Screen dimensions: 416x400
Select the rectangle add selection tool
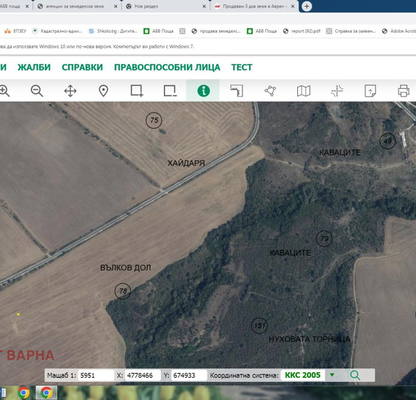(137, 91)
